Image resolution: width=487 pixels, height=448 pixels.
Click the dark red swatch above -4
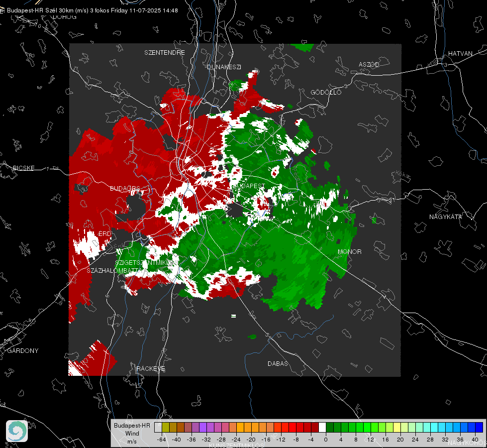pos(315,428)
